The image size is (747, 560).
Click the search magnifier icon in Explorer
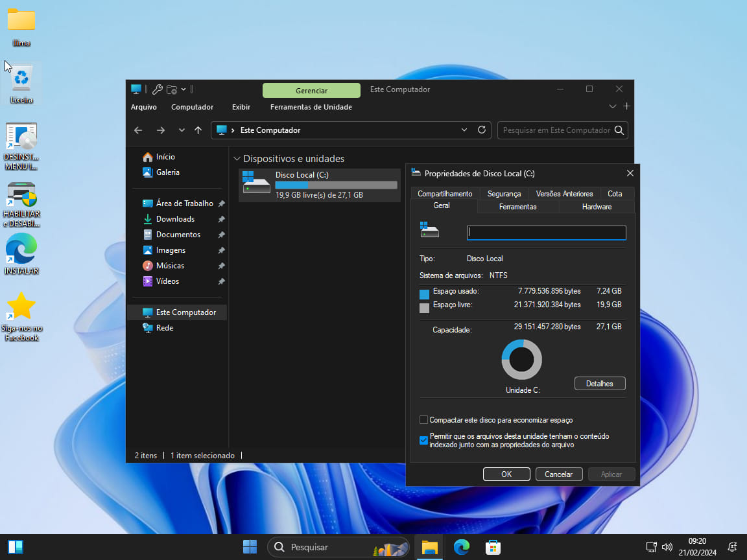[619, 130]
